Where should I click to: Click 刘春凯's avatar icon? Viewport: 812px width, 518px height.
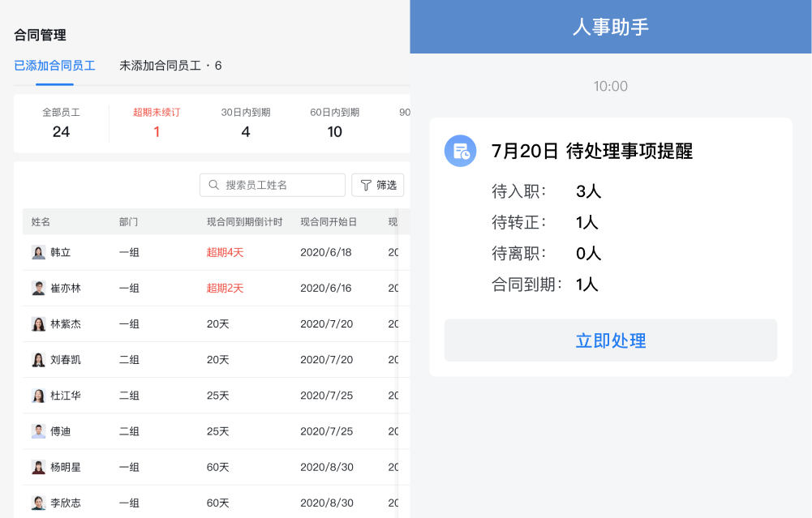(x=38, y=360)
